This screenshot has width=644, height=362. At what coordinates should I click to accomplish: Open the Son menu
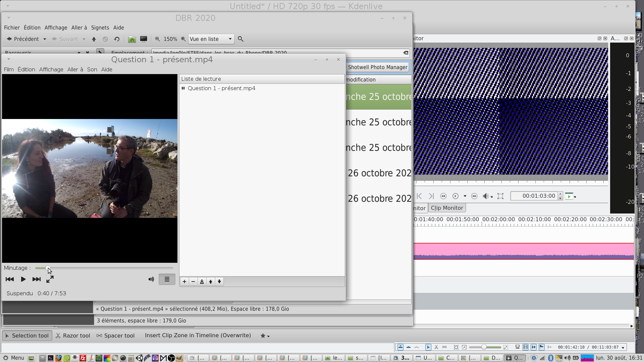[x=92, y=69]
